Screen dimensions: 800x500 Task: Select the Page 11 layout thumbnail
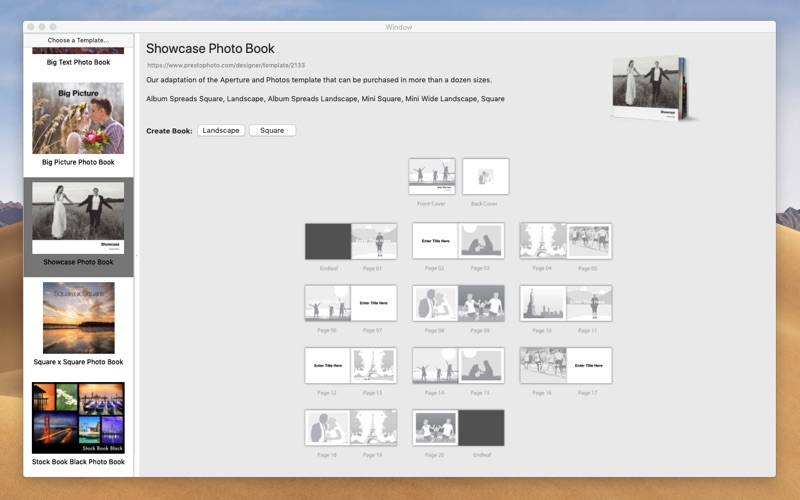589,304
